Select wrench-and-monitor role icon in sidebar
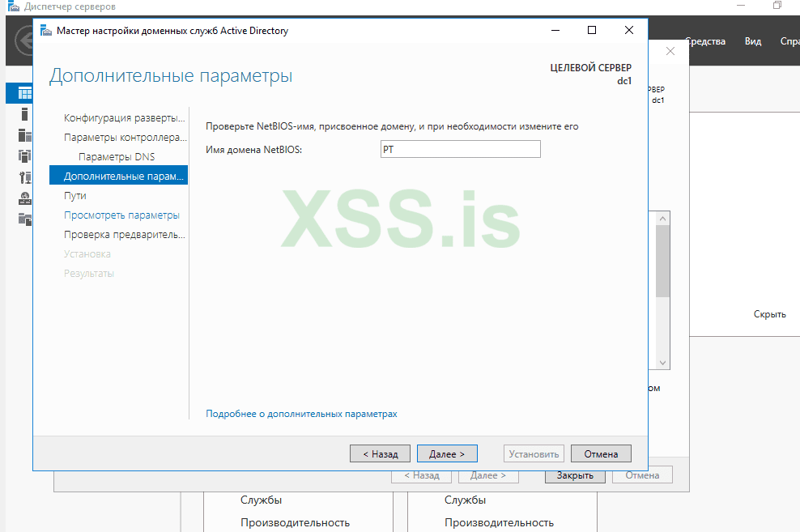800x532 pixels. (x=24, y=177)
